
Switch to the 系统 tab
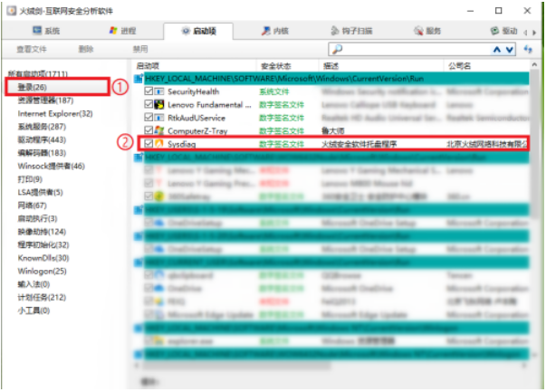point(46,31)
